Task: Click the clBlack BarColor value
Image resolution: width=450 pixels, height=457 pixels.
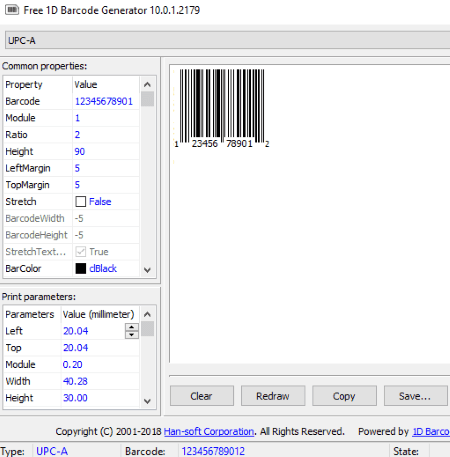Action: pyautogui.click(x=103, y=269)
